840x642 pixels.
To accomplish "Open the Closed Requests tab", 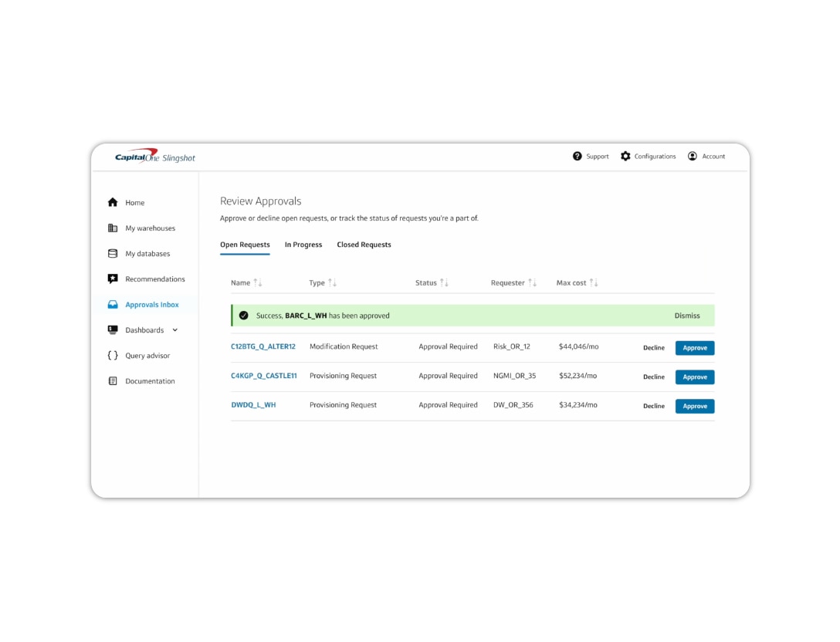I will coord(364,245).
